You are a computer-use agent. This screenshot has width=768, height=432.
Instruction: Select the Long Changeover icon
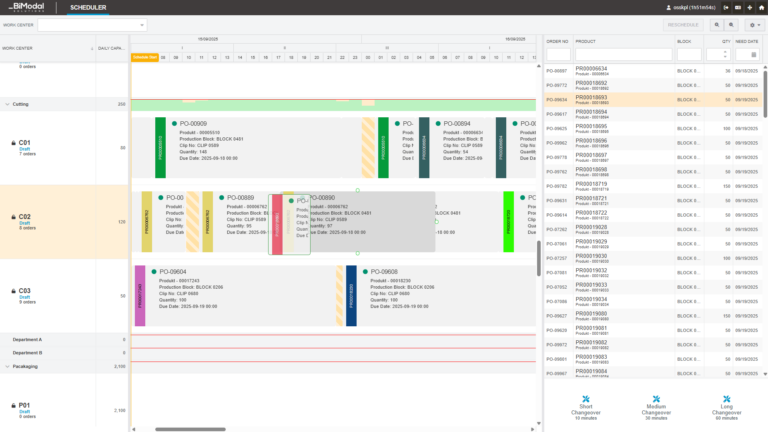point(725,398)
